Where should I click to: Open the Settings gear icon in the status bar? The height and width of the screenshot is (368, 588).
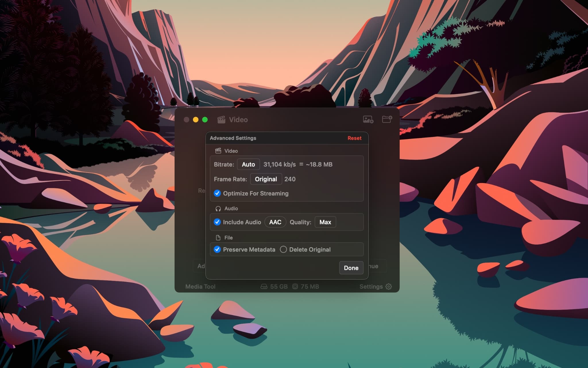tap(388, 286)
